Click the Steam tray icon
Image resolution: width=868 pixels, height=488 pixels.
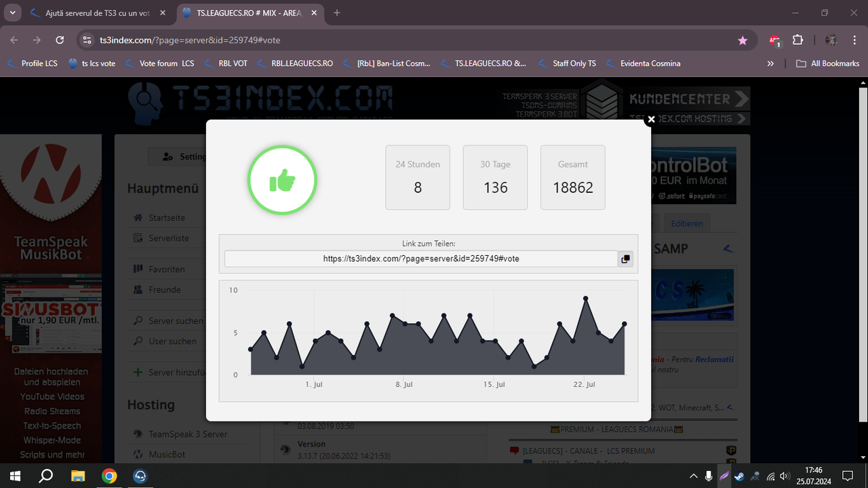point(739,476)
